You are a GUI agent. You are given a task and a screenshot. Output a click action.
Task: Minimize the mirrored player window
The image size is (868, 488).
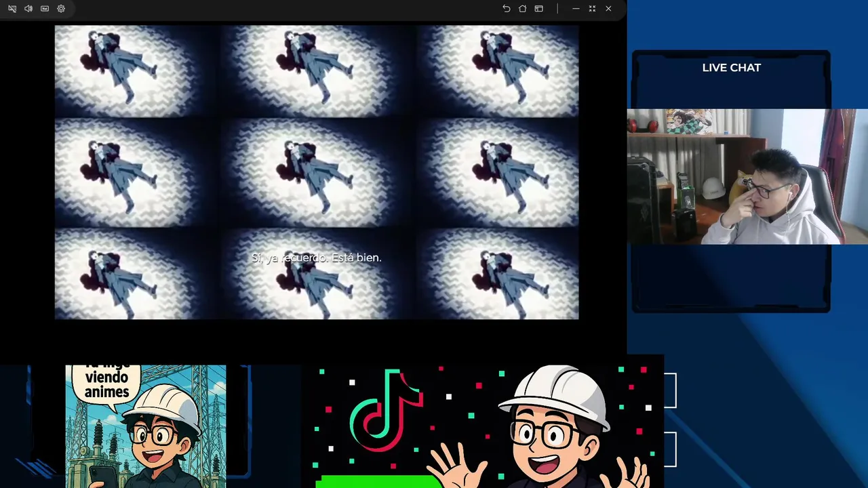click(x=576, y=9)
